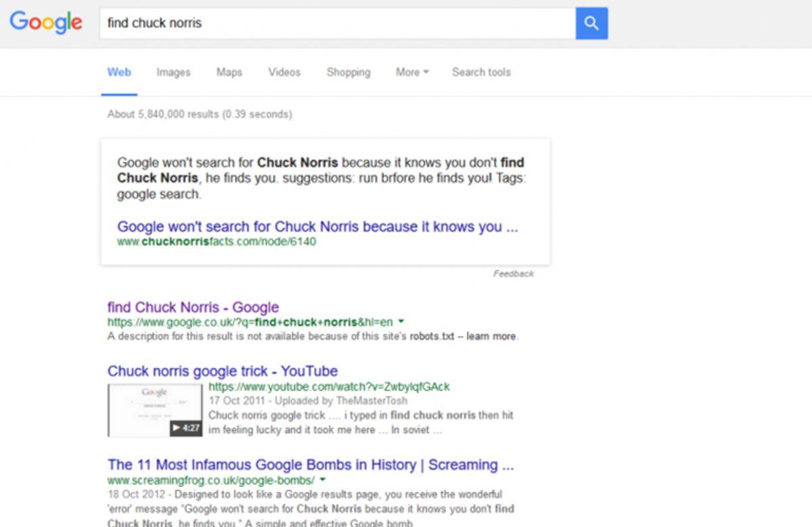The height and width of the screenshot is (527, 812).
Task: Click the blue magnifying glass search button
Action: tap(591, 23)
